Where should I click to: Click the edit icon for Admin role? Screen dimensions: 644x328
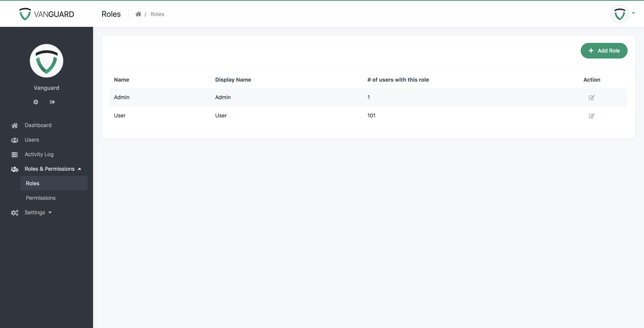[591, 97]
